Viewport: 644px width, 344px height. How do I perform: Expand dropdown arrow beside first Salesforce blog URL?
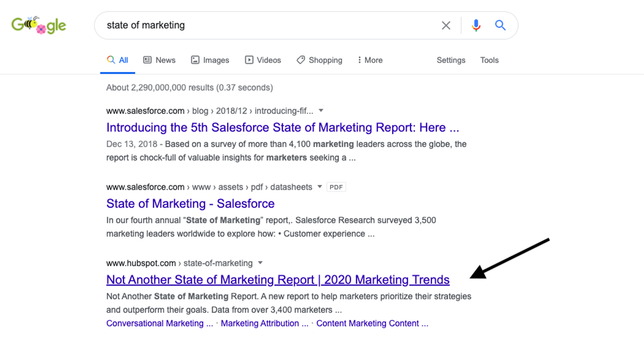click(x=321, y=111)
